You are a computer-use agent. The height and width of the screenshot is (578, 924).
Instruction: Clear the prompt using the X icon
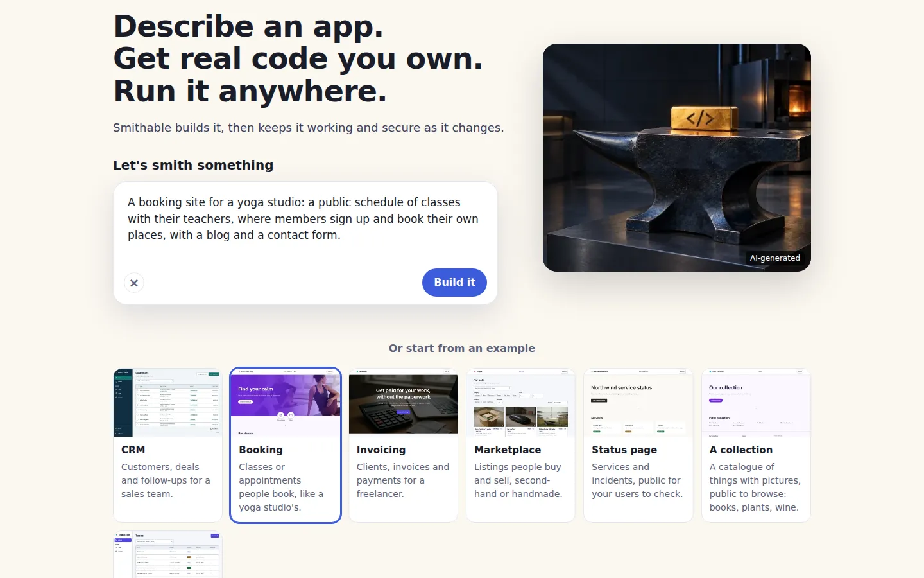click(134, 283)
